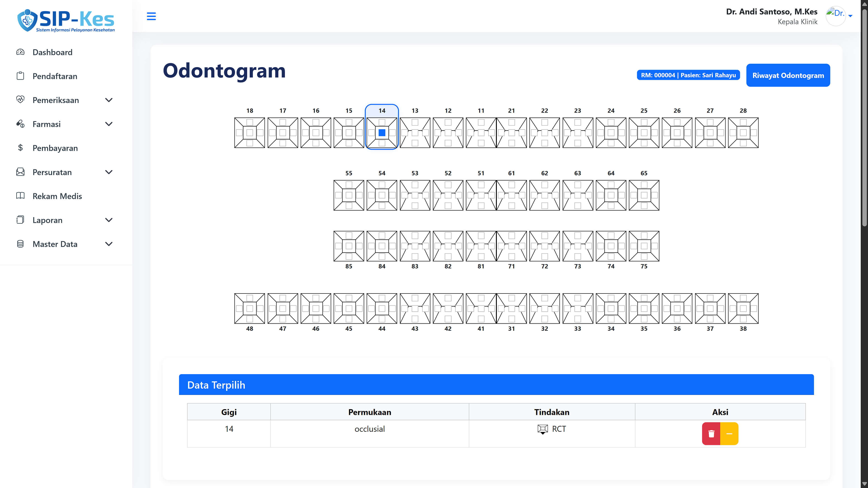The image size is (868, 488).
Task: Click the Pembayaran dollar sign icon
Action: (20, 148)
